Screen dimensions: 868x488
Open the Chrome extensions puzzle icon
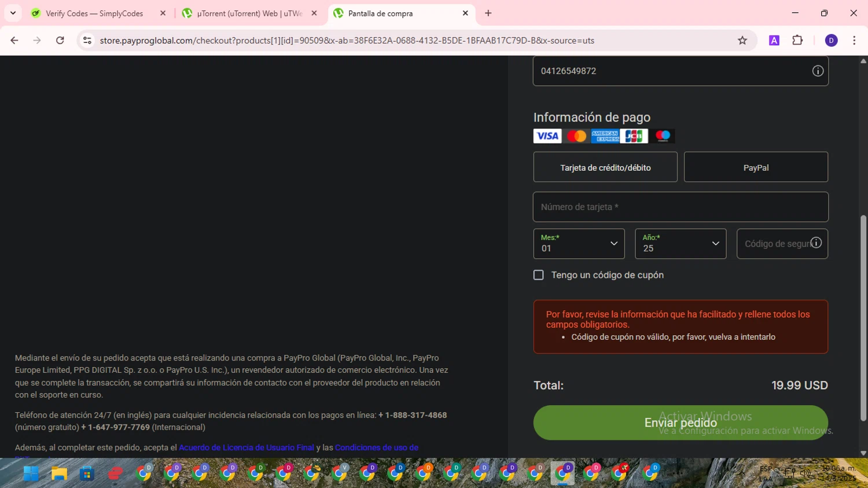pos(797,41)
